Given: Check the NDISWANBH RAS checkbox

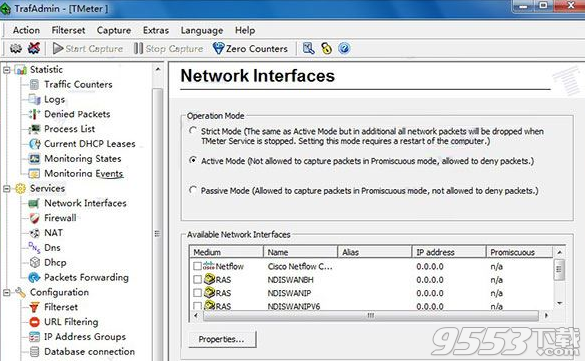Looking at the screenshot, I should pyautogui.click(x=197, y=279).
